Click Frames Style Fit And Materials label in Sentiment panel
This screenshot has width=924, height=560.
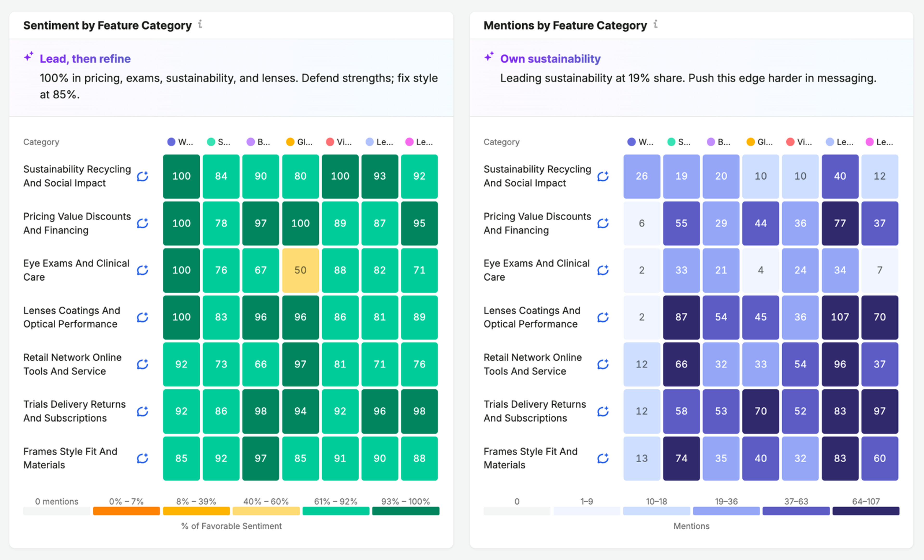(x=71, y=458)
